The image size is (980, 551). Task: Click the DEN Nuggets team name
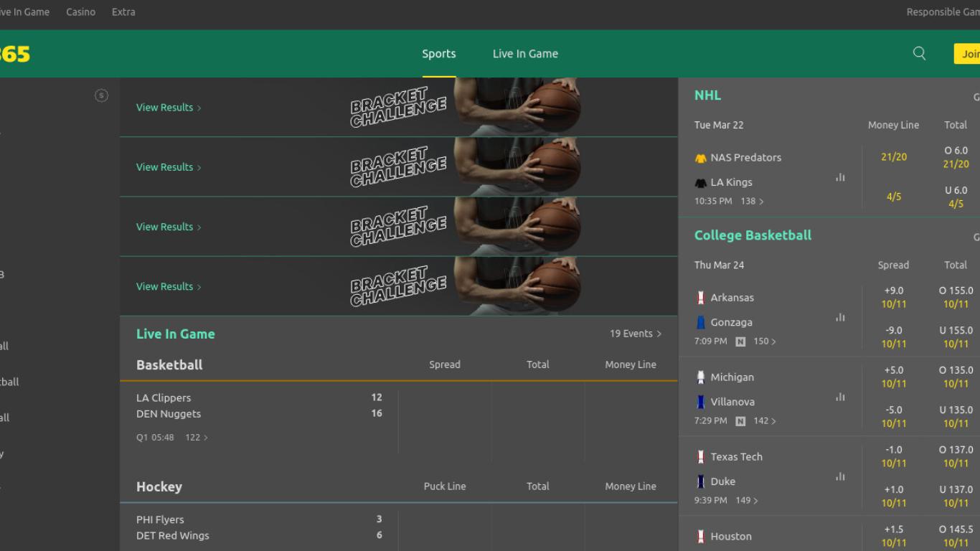(169, 414)
